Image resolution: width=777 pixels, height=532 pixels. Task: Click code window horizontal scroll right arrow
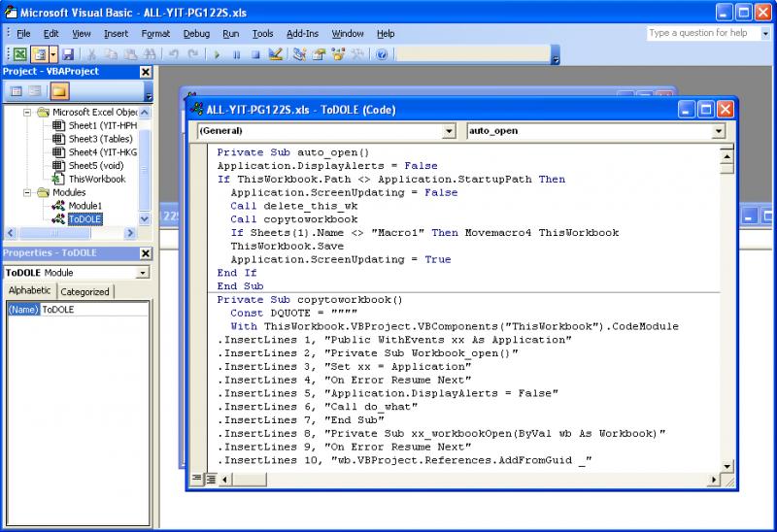[714, 479]
